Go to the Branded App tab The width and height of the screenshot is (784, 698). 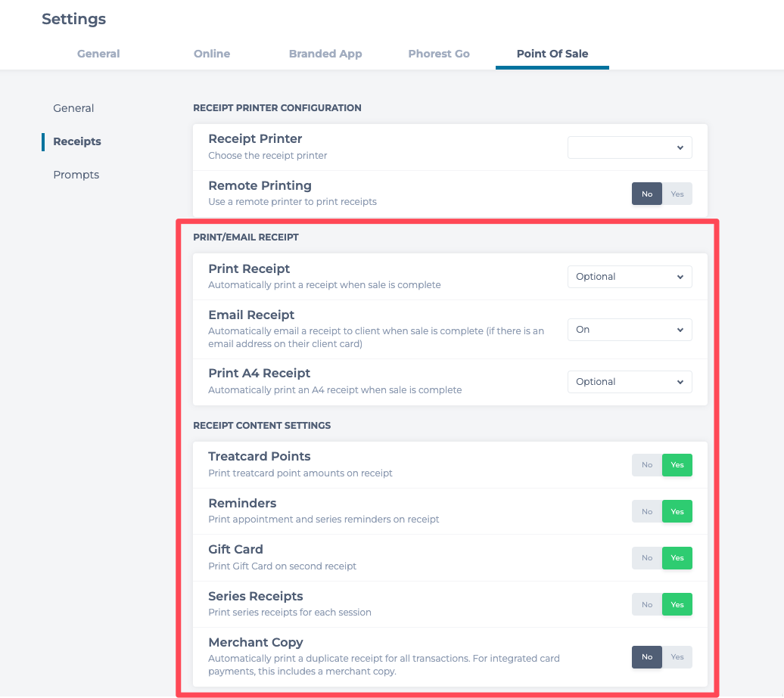(x=325, y=54)
